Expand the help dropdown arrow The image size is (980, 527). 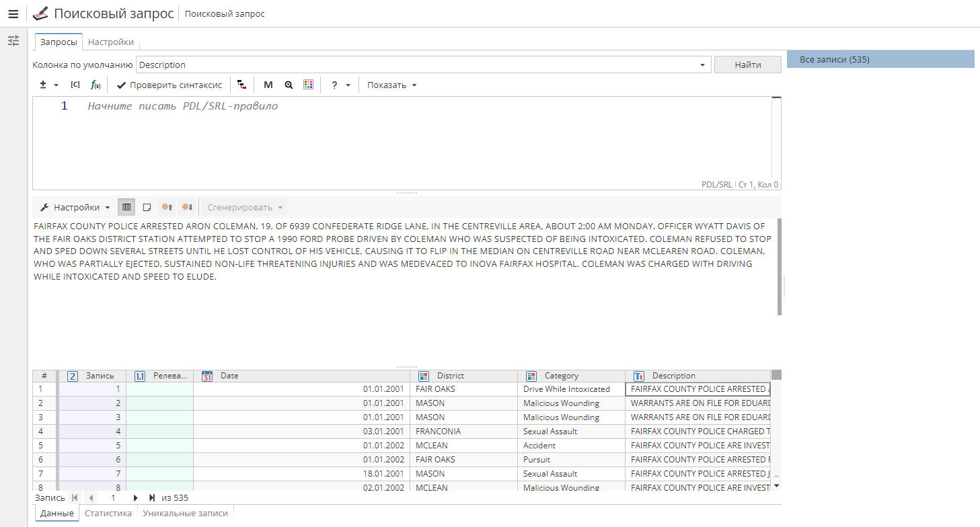click(348, 85)
